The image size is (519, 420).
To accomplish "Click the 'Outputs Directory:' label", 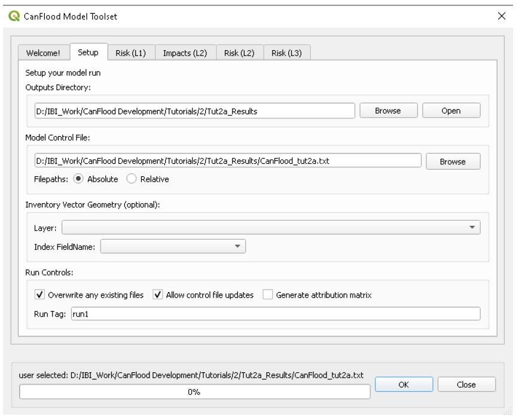I will (58, 88).
